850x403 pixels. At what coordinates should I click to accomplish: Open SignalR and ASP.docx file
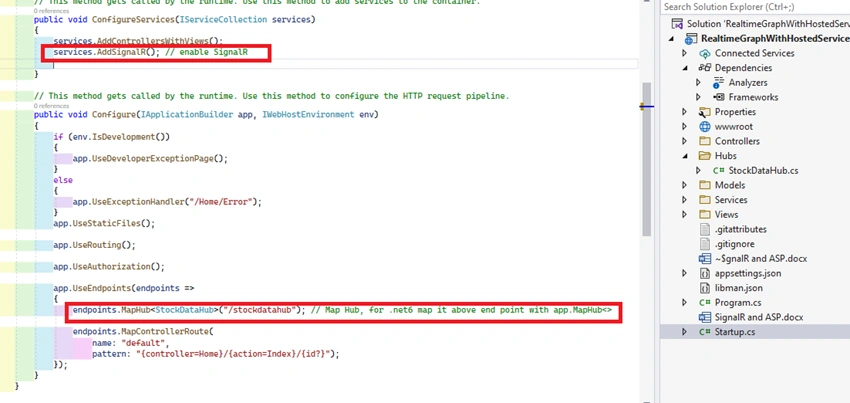click(759, 317)
